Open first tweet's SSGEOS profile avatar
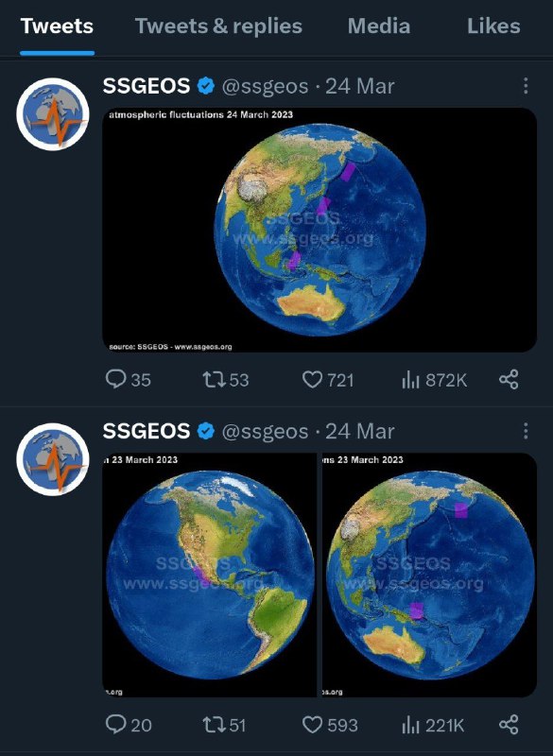 click(53, 113)
